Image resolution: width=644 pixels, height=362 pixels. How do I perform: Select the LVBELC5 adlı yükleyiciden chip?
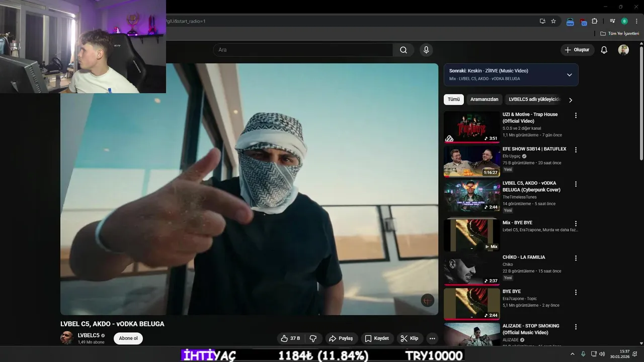coord(533,100)
